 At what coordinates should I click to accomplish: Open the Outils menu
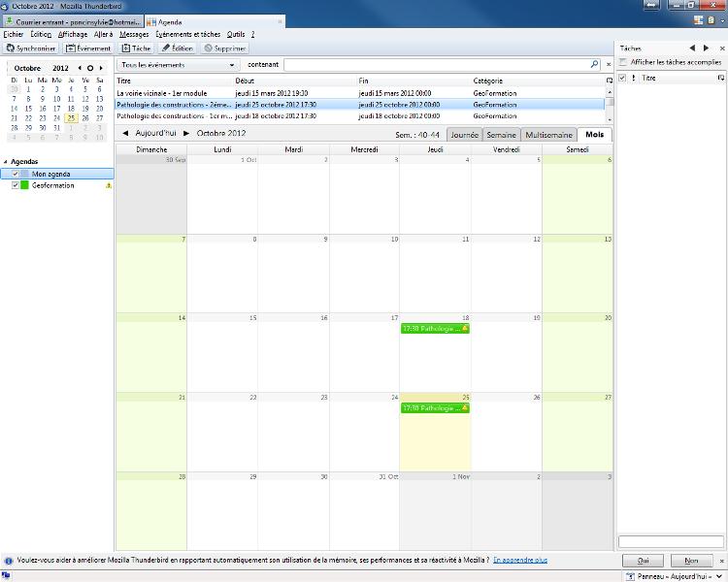(x=236, y=34)
